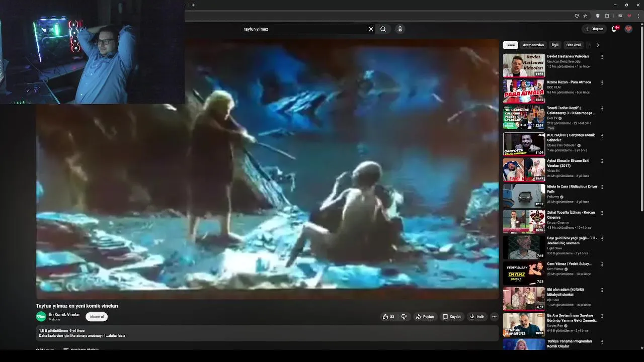The height and width of the screenshot is (362, 644).
Task: Click the Ekol TV channel name
Action: click(x=552, y=119)
